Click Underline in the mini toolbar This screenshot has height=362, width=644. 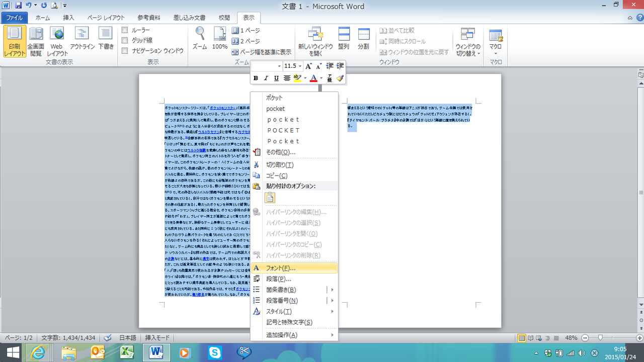[276, 78]
